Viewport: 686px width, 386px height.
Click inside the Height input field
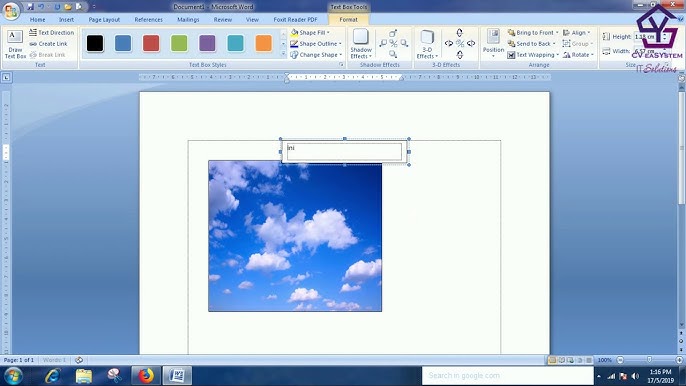647,37
